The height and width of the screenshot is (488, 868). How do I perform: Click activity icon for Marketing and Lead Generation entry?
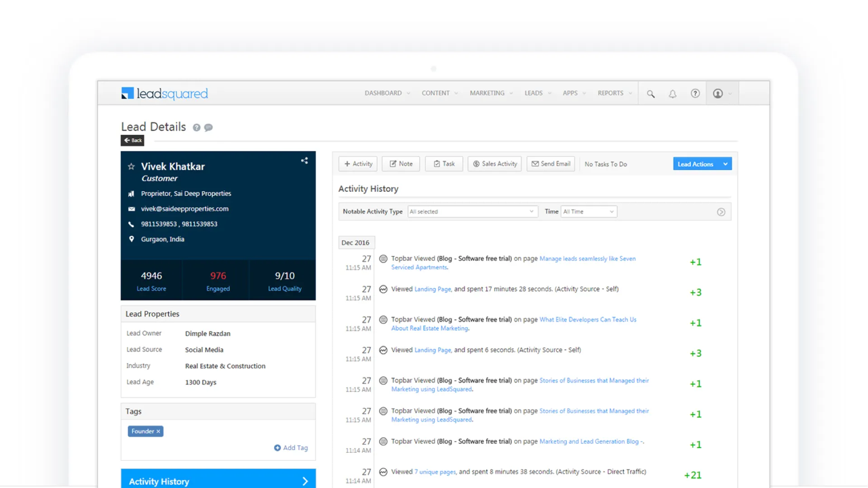pos(383,442)
